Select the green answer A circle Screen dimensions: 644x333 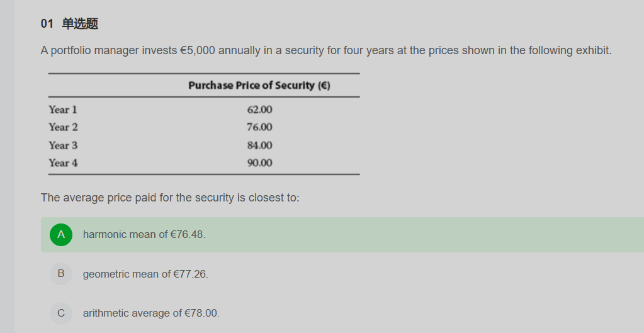tap(61, 234)
